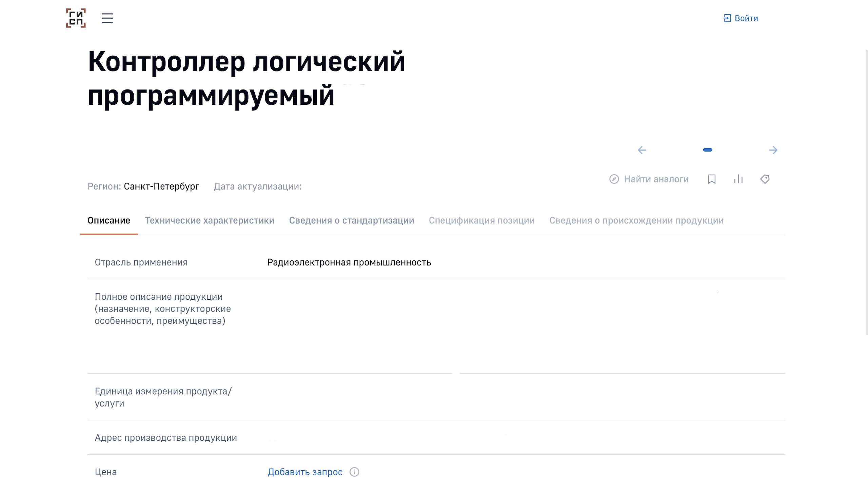Image resolution: width=868 pixels, height=493 pixels.
Task: Click the Добавить запрос link under Цена
Action: tap(304, 472)
